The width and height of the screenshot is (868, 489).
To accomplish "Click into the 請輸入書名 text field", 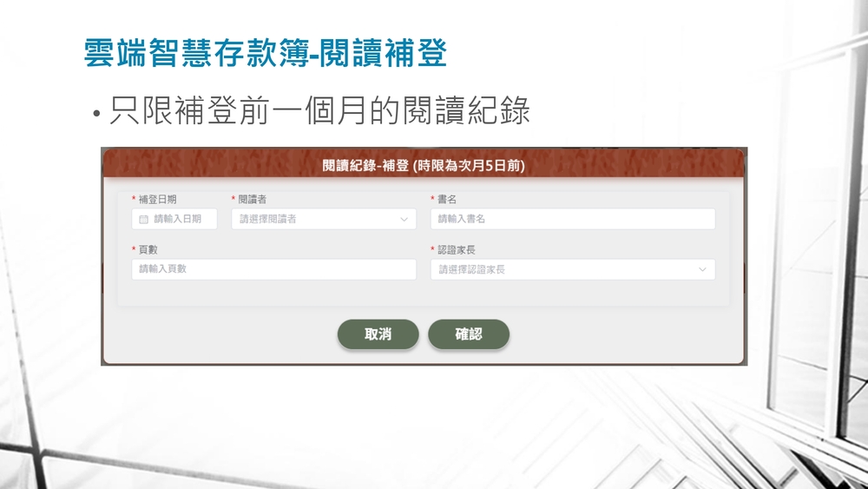I will [573, 220].
